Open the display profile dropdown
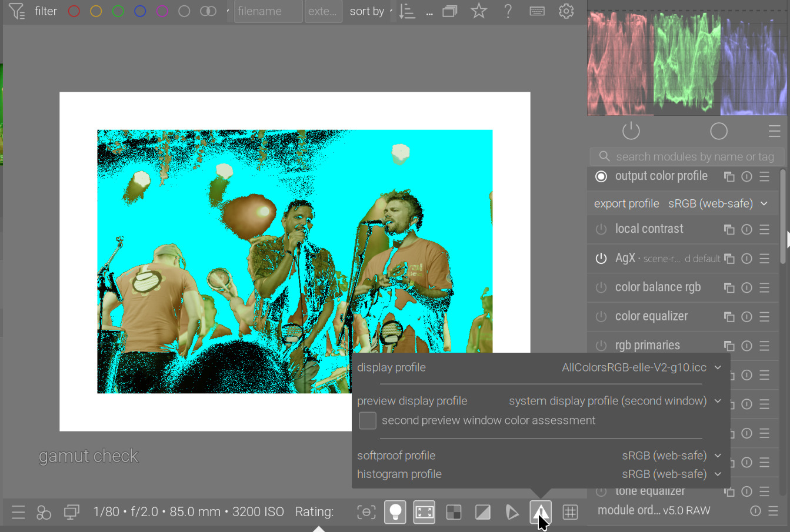 click(641, 368)
